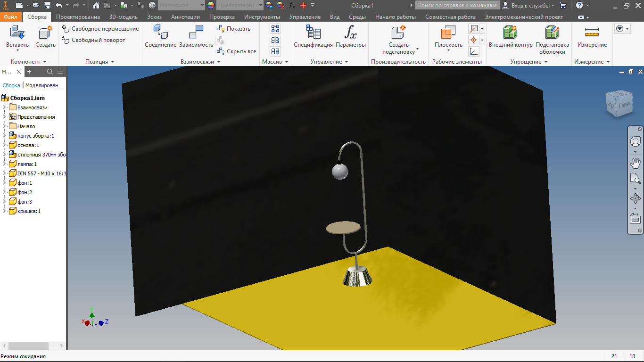Image resolution: width=644 pixels, height=362 pixels.
Task: Click the zoom tool in navigation bar
Action: [x=636, y=178]
